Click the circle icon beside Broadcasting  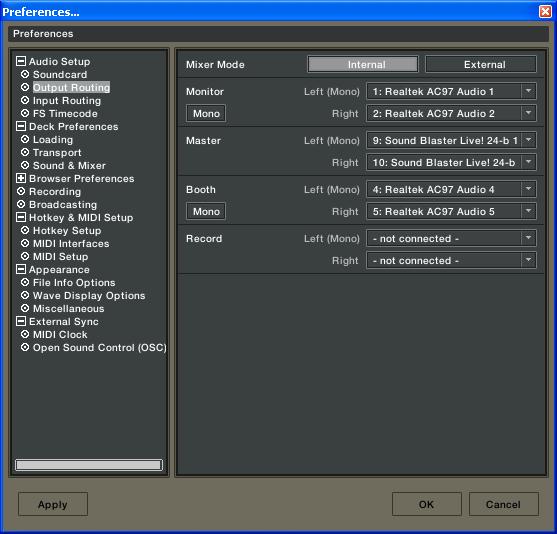(x=21, y=204)
